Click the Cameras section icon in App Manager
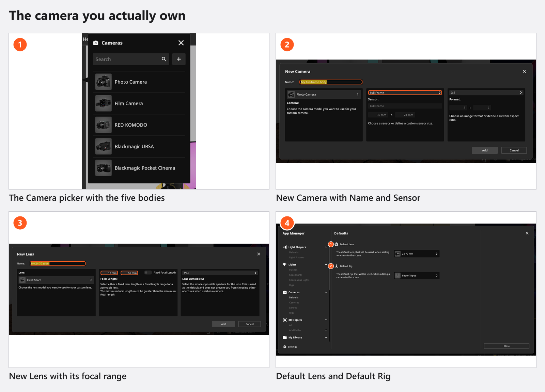The image size is (545, 392). (285, 292)
